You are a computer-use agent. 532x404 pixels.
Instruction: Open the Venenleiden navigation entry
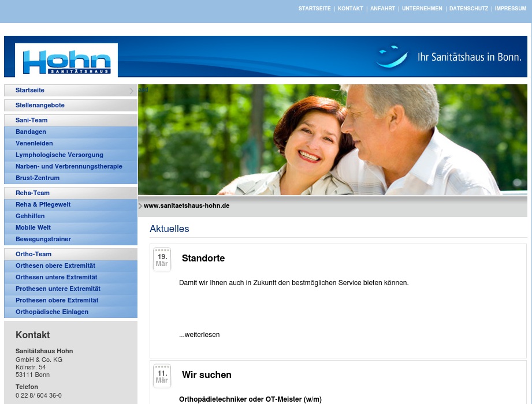pyautogui.click(x=34, y=143)
